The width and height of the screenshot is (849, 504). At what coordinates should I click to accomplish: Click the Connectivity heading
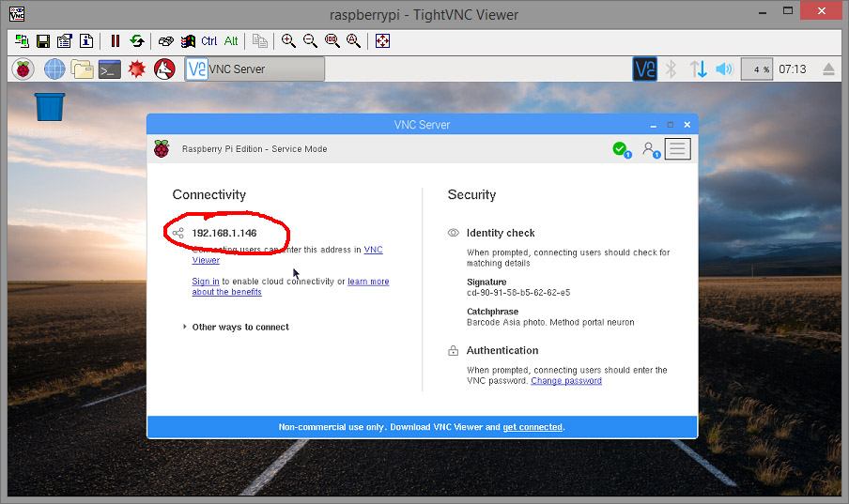[x=209, y=195]
